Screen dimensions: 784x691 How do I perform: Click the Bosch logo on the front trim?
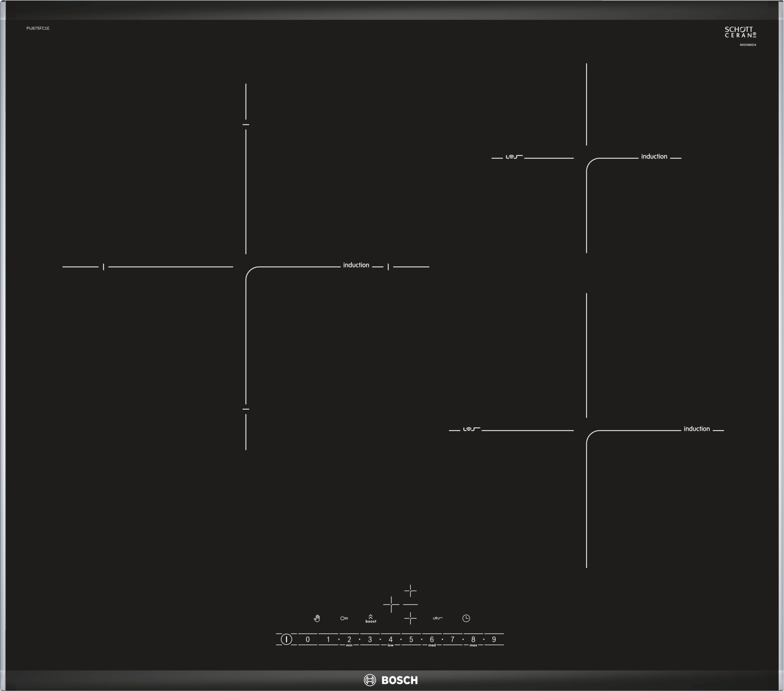(391, 680)
